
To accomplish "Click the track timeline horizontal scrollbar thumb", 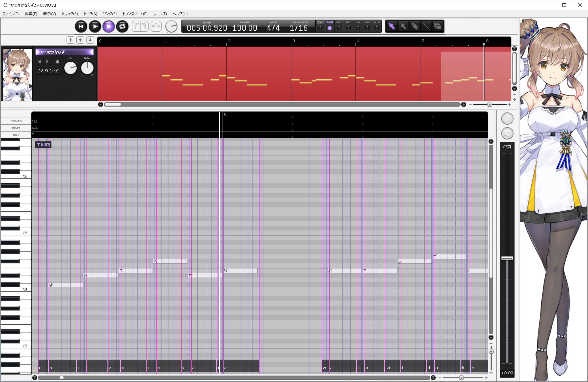I will (113, 105).
